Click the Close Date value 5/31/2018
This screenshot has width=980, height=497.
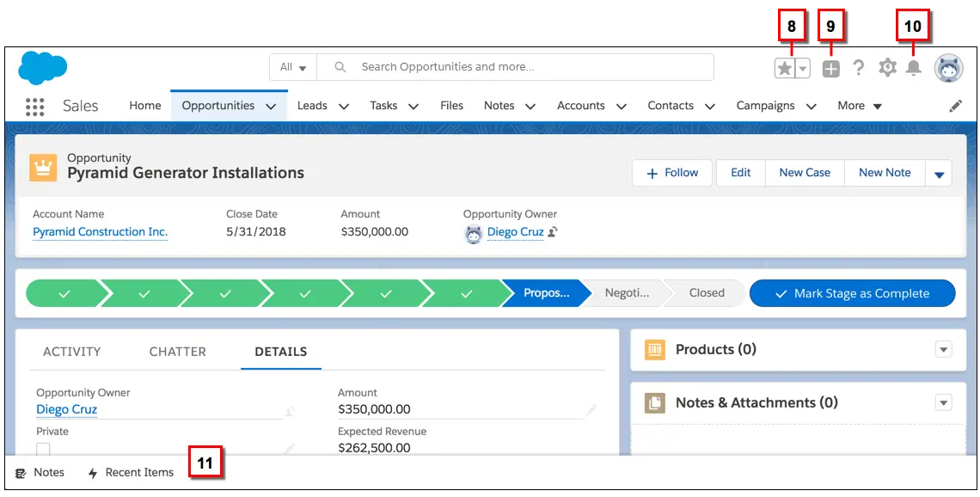[255, 232]
